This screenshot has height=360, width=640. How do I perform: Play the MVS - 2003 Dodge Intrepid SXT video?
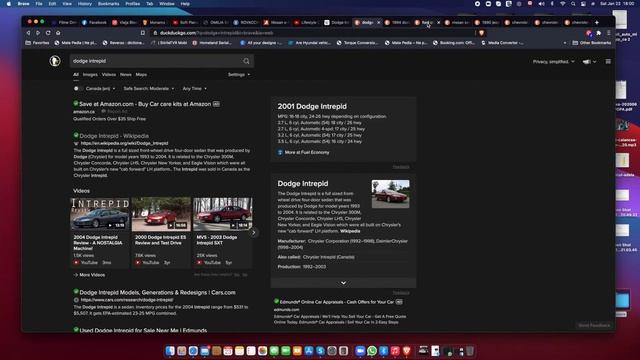coord(222,213)
